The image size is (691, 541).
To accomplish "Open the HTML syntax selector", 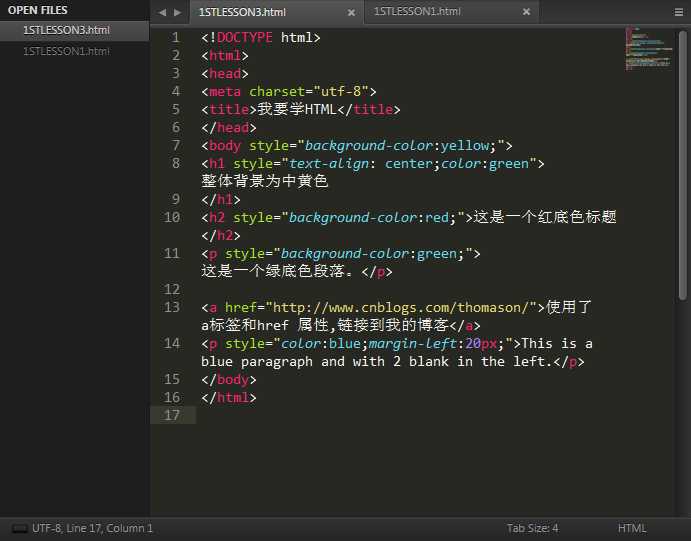I will [632, 528].
